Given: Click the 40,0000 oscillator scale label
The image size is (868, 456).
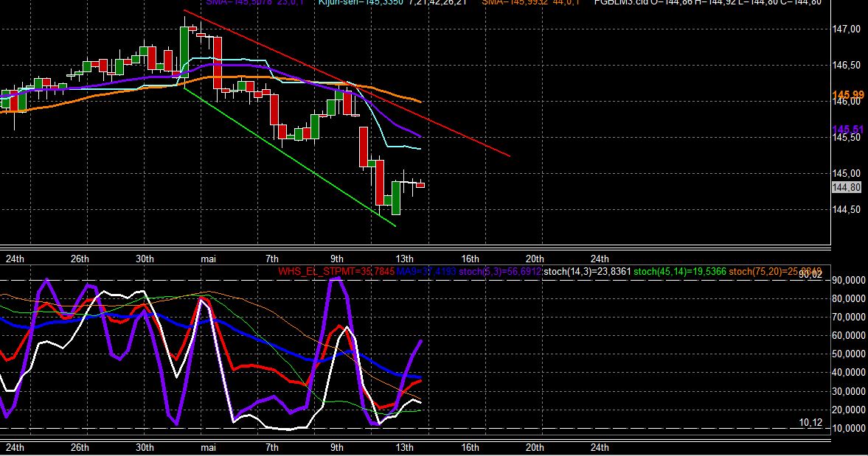Looking at the screenshot, I should coord(849,373).
